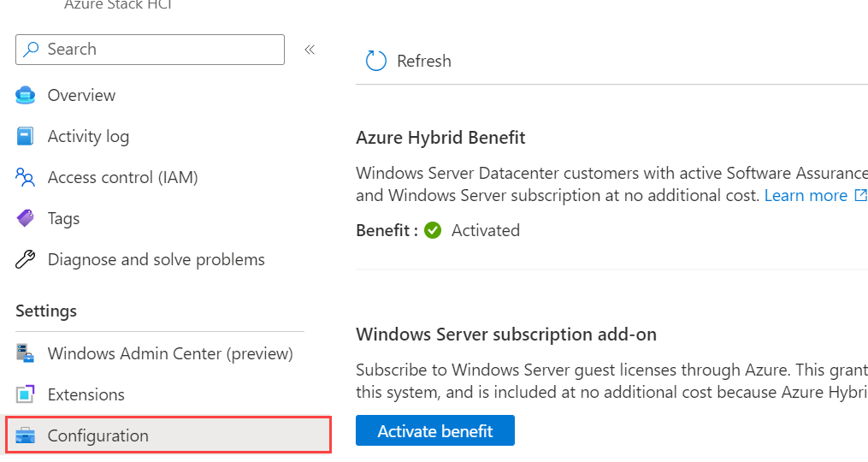Viewport: 868px width, 462px height.
Task: Click the Overview cloud icon
Action: coord(26,95)
